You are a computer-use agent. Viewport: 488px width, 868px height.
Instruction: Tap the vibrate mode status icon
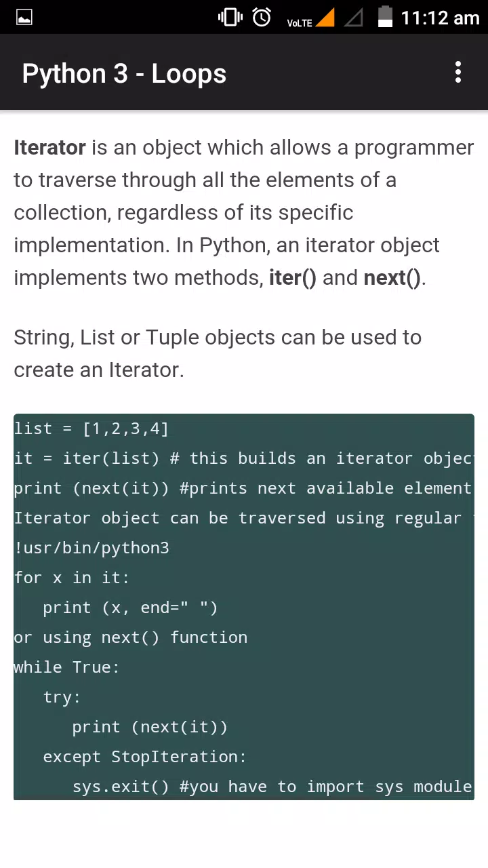[x=230, y=17]
